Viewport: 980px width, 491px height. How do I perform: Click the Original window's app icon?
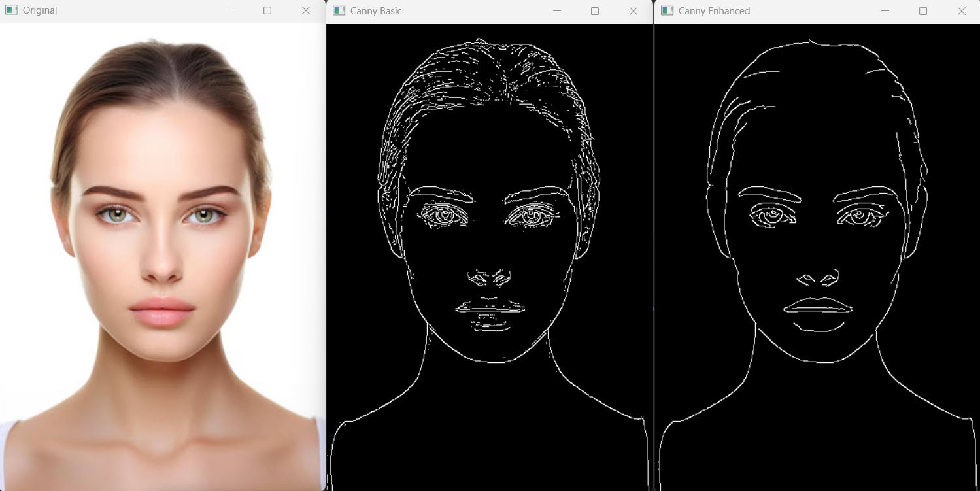point(11,10)
